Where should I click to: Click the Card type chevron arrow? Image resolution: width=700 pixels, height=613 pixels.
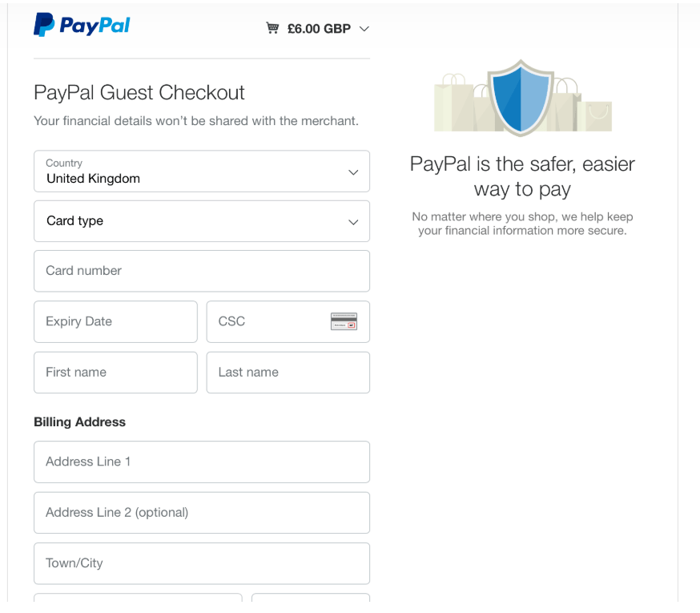[353, 222]
